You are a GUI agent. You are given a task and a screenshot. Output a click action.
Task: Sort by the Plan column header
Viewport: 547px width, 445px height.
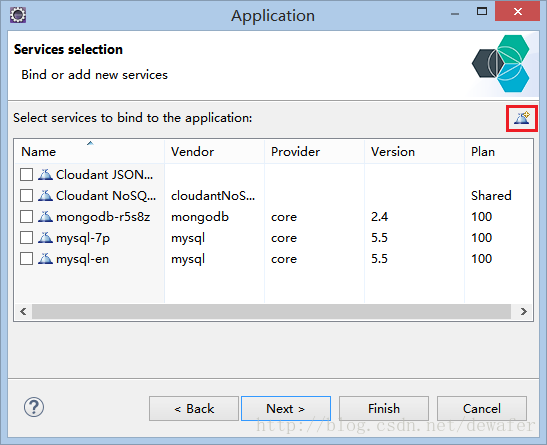(x=499, y=152)
